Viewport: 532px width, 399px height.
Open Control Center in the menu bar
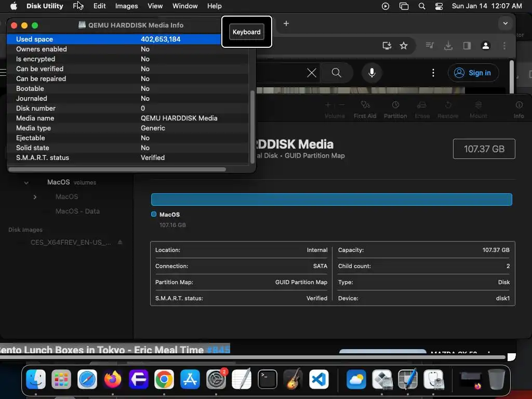[438, 6]
